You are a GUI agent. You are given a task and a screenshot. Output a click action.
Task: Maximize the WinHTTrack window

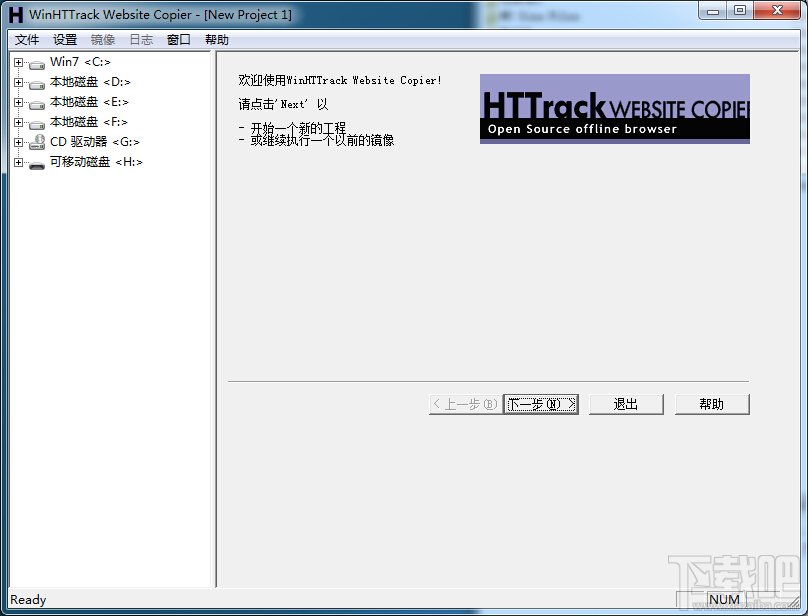pyautogui.click(x=740, y=11)
